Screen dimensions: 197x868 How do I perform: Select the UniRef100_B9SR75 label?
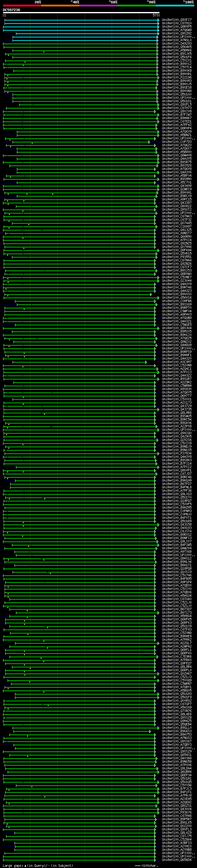click(177, 162)
